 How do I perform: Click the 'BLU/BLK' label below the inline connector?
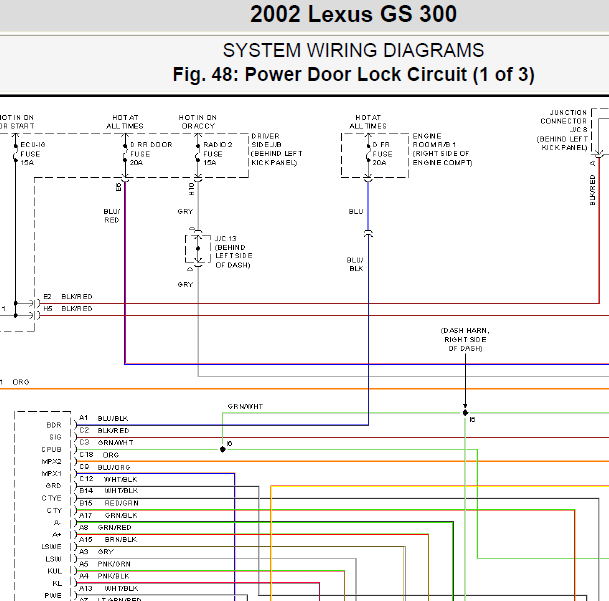coord(355,264)
